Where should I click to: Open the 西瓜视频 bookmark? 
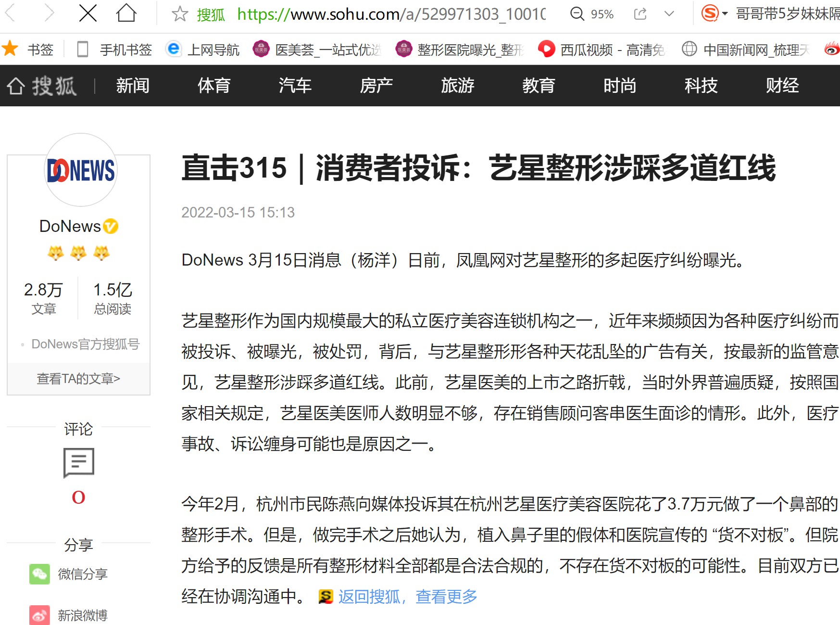tap(602, 49)
